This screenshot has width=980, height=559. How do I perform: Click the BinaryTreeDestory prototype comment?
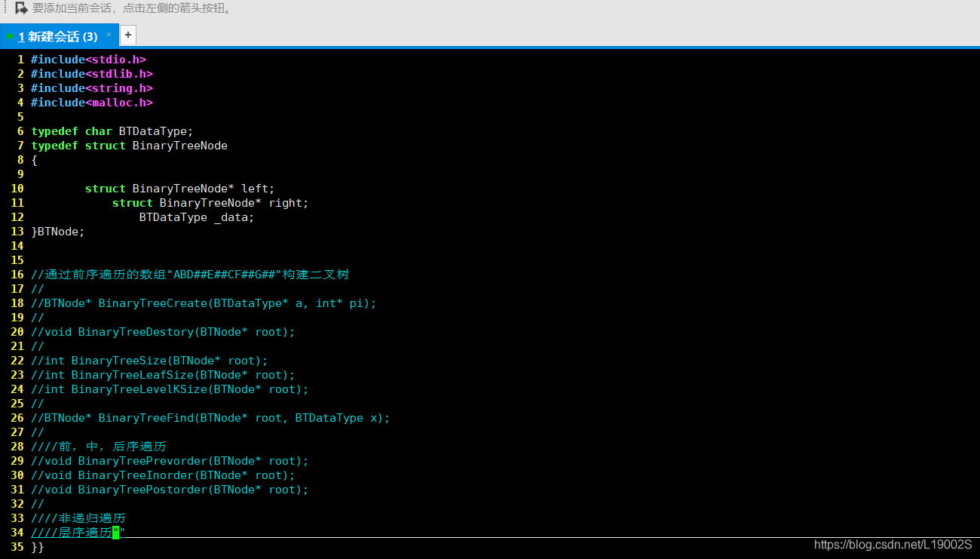(x=163, y=332)
